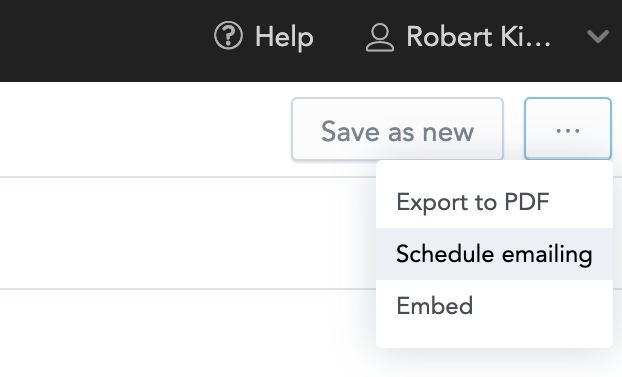The height and width of the screenshot is (377, 622).
Task: Click the person silhouette icon in header
Action: [x=380, y=38]
